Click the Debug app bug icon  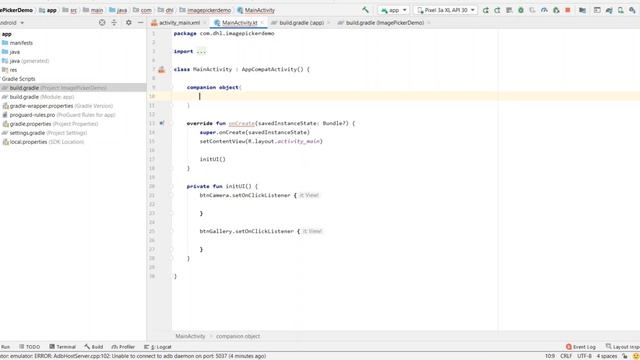click(521, 10)
